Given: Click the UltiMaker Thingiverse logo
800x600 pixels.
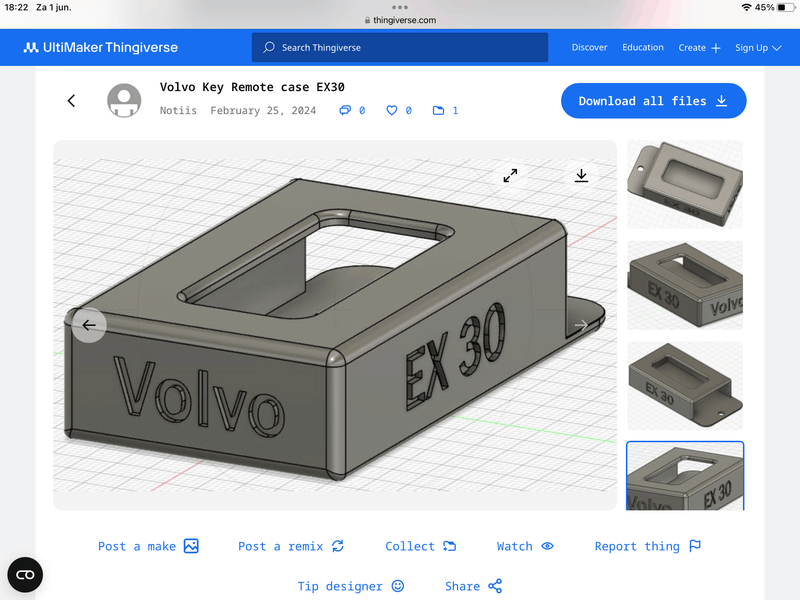Looking at the screenshot, I should (101, 47).
